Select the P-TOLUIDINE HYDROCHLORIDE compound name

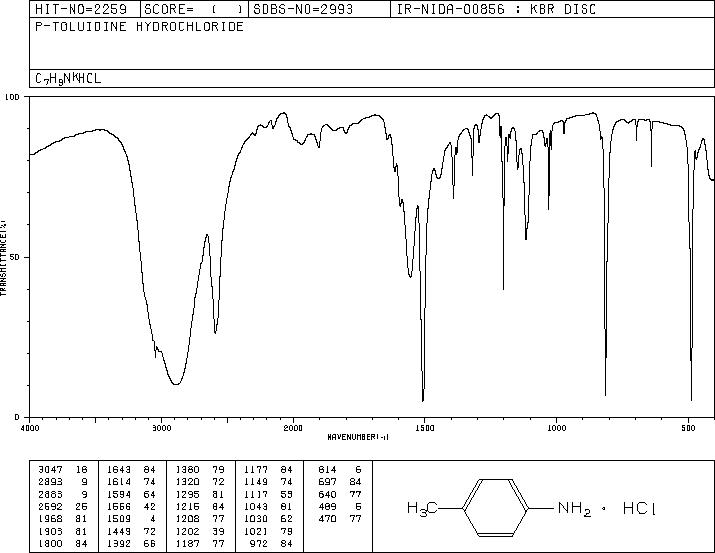(139, 26)
